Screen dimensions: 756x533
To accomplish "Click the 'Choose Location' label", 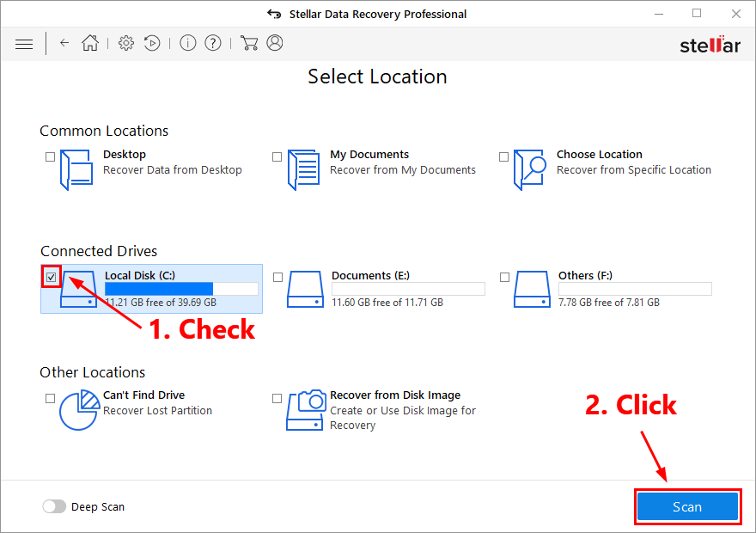I will click(600, 155).
